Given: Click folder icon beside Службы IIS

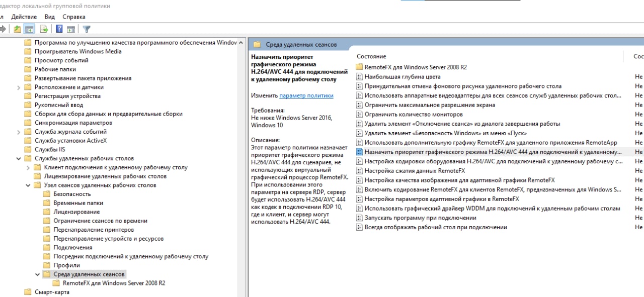Looking at the screenshot, I should click(x=28, y=149).
